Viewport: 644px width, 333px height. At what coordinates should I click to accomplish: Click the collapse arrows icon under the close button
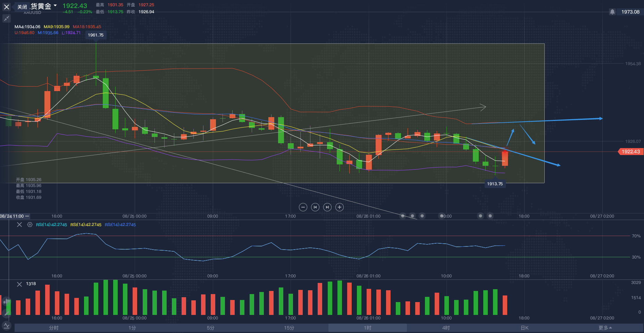coord(7,19)
